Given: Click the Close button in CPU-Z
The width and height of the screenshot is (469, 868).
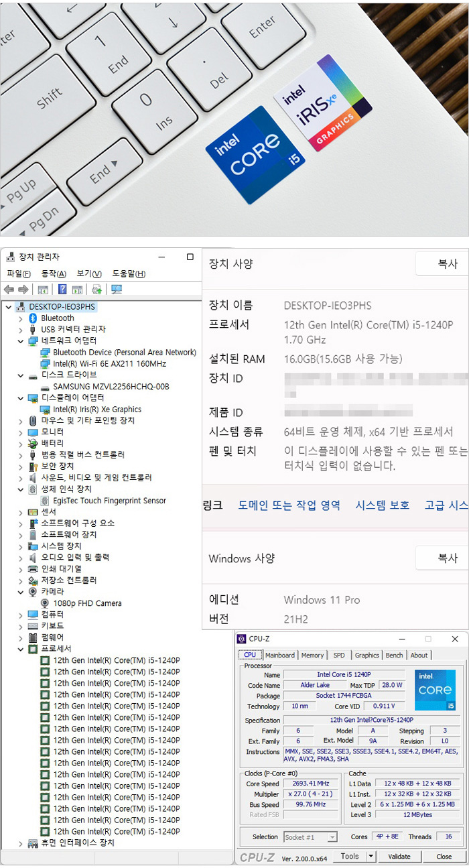Looking at the screenshot, I should coord(444,856).
